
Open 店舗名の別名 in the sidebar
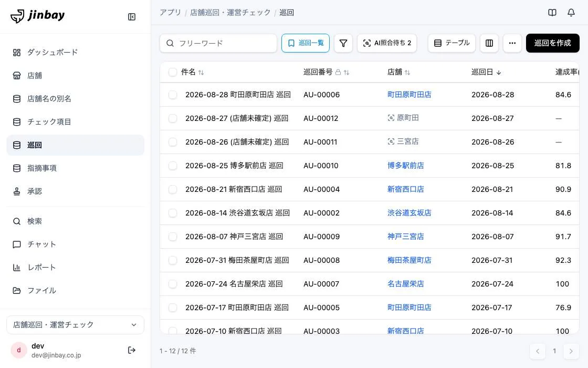[75, 99]
